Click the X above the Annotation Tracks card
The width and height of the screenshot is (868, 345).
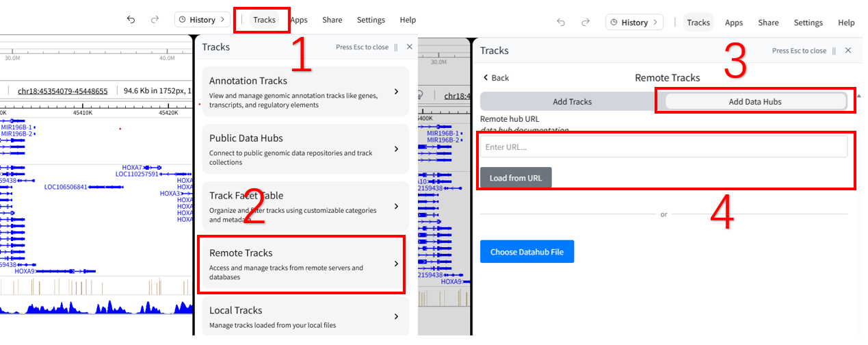(410, 47)
